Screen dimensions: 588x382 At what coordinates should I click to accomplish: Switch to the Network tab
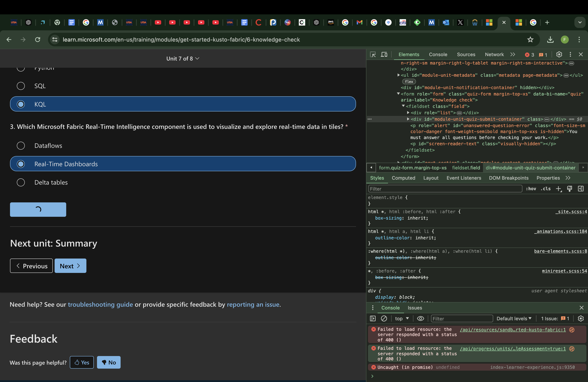(494, 54)
